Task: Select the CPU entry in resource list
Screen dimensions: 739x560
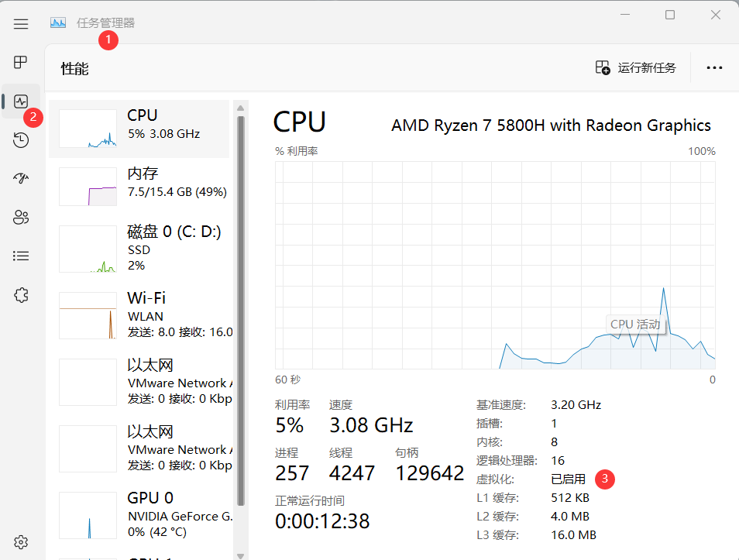Action: point(139,129)
